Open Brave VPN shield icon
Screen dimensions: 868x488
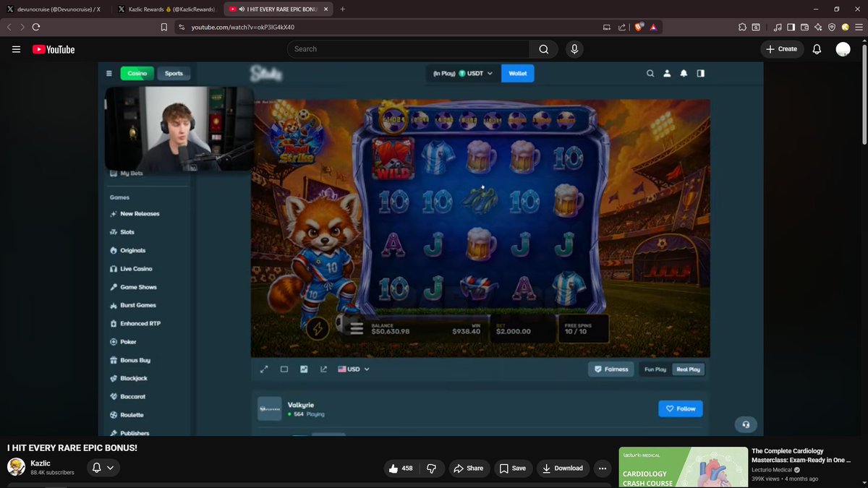[x=832, y=27]
